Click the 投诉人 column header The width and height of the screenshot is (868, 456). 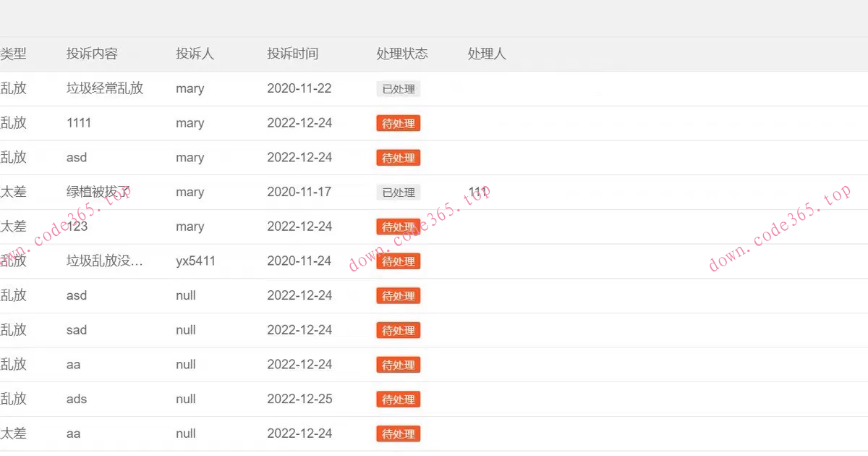point(195,54)
